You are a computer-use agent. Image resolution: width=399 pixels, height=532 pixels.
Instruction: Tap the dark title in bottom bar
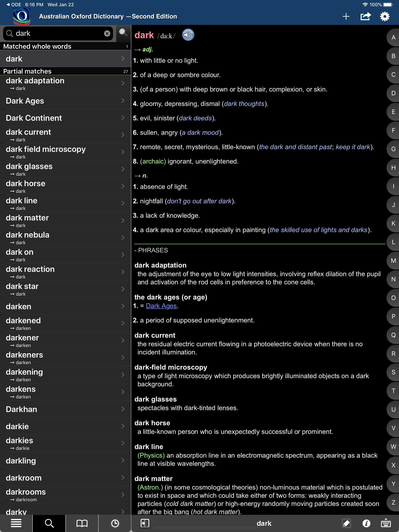tap(264, 523)
